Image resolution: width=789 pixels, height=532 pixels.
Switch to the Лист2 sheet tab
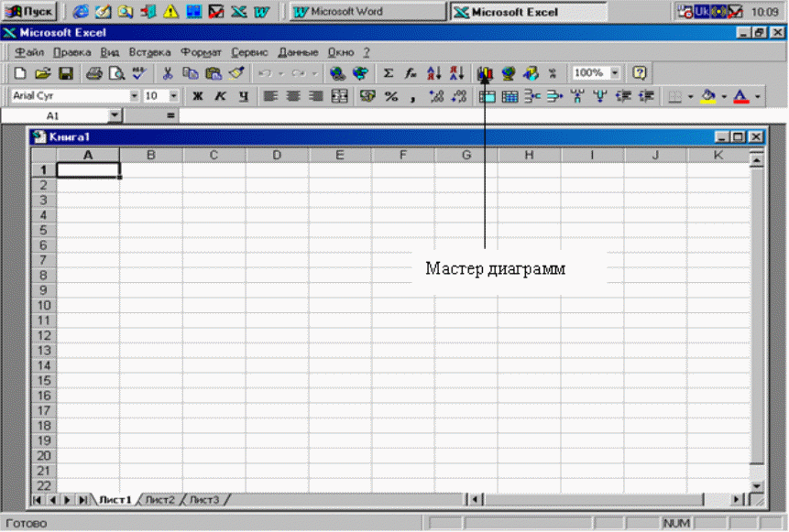(160, 500)
